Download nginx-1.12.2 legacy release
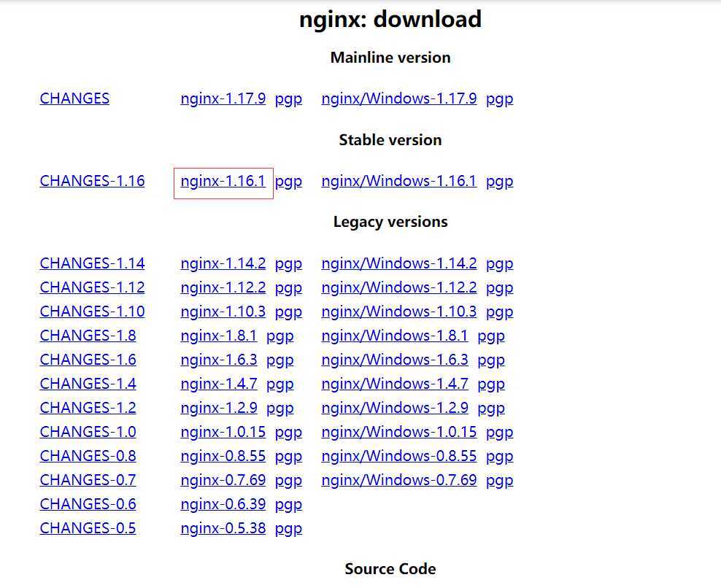This screenshot has height=588, width=721. [223, 287]
